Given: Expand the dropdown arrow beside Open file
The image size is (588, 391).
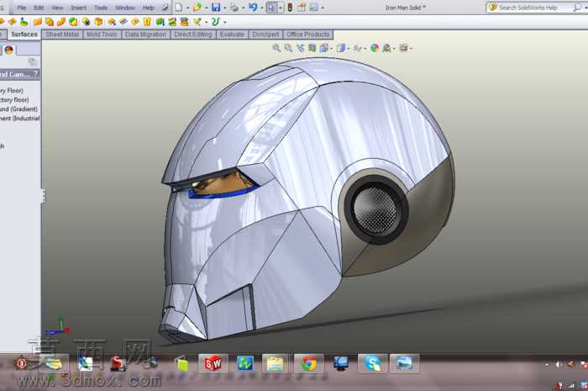Looking at the screenshot, I should tap(206, 8).
